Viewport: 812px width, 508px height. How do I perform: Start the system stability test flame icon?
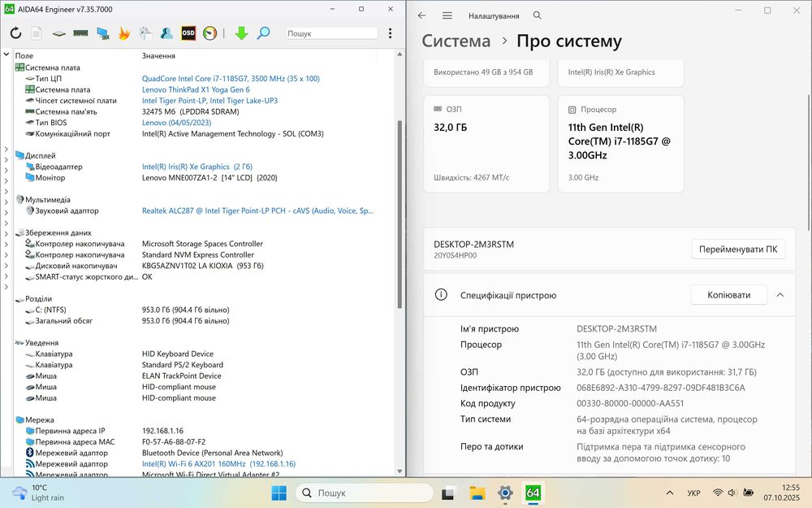pos(123,33)
